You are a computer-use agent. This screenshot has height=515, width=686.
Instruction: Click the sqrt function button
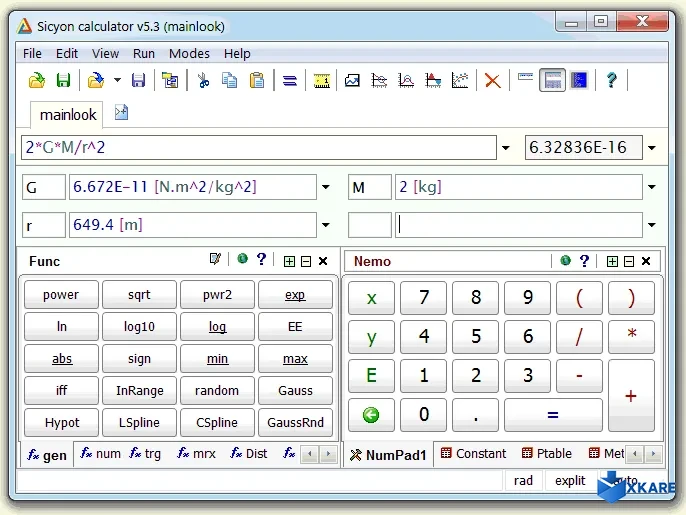[x=139, y=294]
